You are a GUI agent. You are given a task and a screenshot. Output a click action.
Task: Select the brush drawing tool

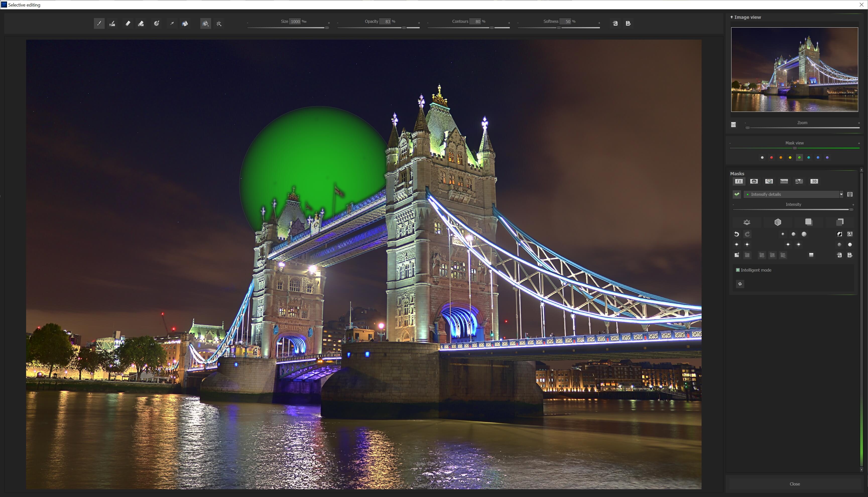click(99, 24)
